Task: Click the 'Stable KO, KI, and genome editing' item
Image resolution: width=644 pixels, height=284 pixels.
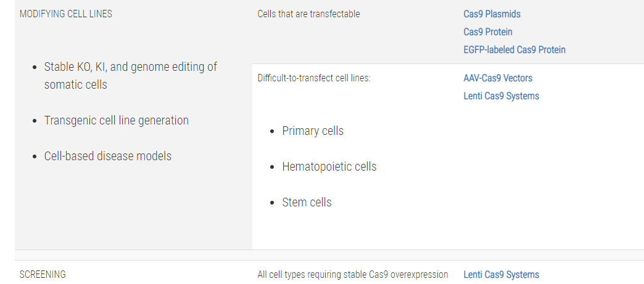Action: click(131, 76)
